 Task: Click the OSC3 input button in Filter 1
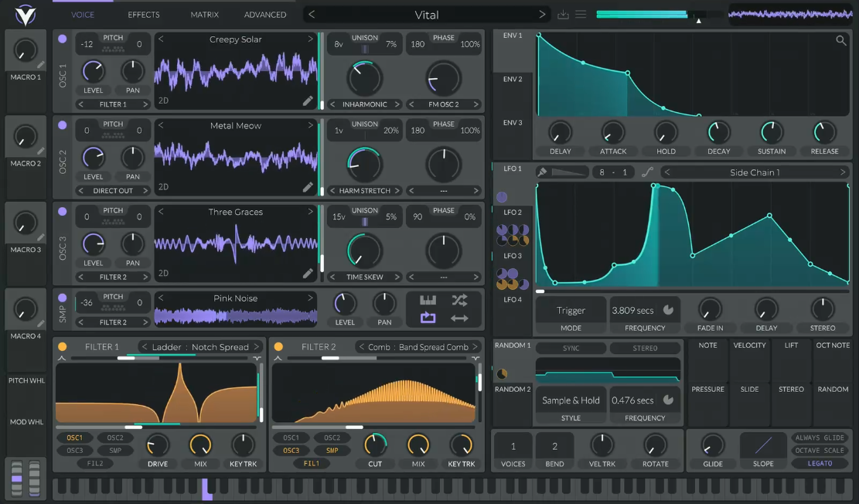pos(75,451)
